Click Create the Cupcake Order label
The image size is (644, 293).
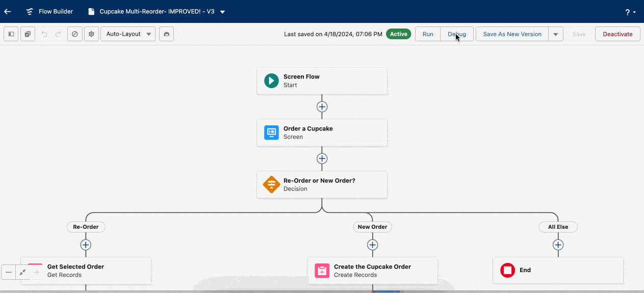372,267
